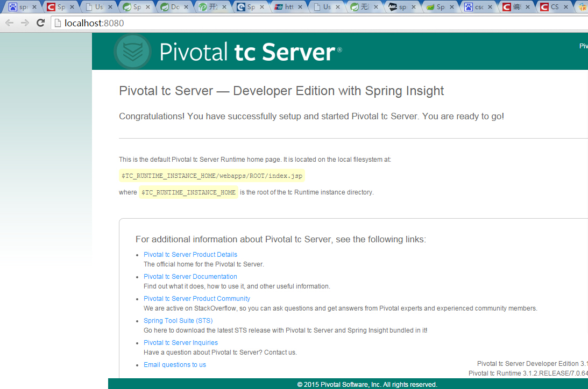The height and width of the screenshot is (389, 588).
Task: Visit Pivotal tc Server Product Community link
Action: 197,299
